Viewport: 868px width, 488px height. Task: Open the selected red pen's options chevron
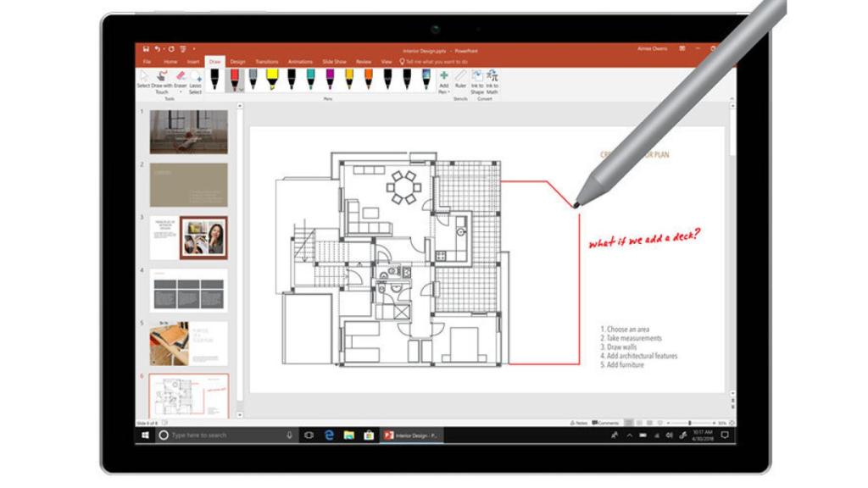pos(240,88)
